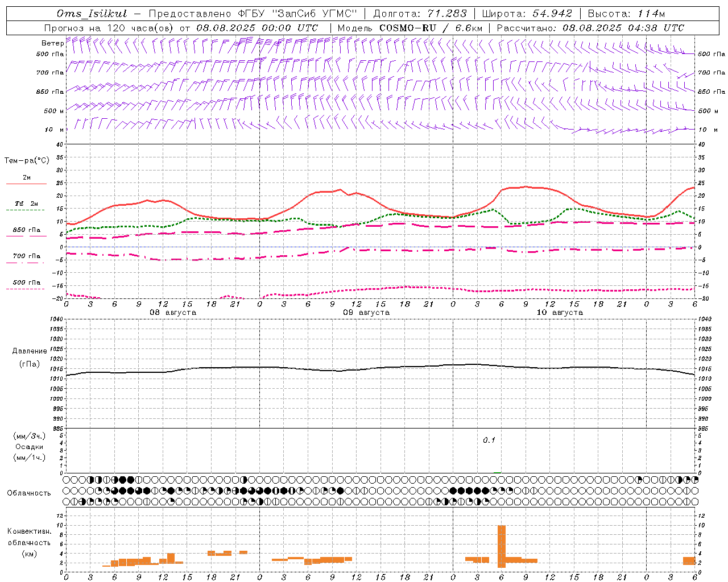Image resolution: width=728 pixels, height=582 pixels.
Task: Click the tallest orange convective cloud bar
Action: [502, 546]
